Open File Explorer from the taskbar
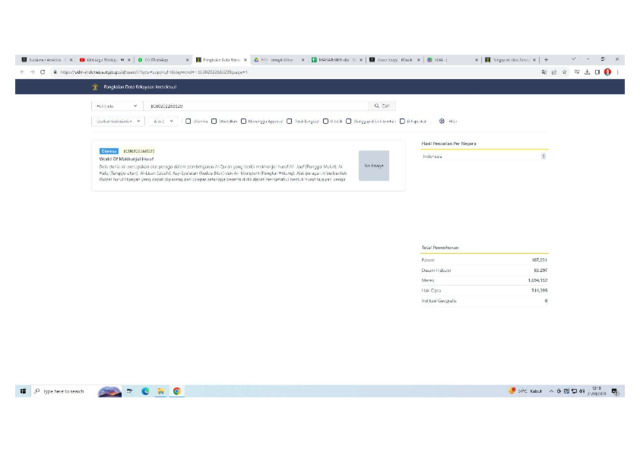 (161, 391)
